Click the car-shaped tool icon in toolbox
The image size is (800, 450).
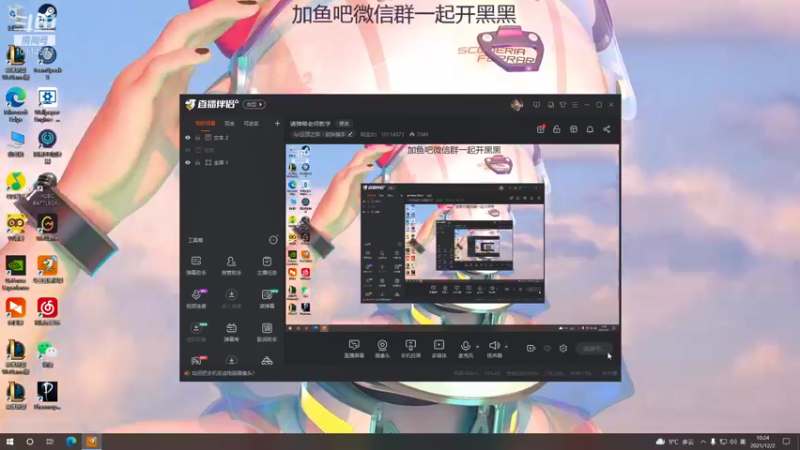click(x=267, y=361)
